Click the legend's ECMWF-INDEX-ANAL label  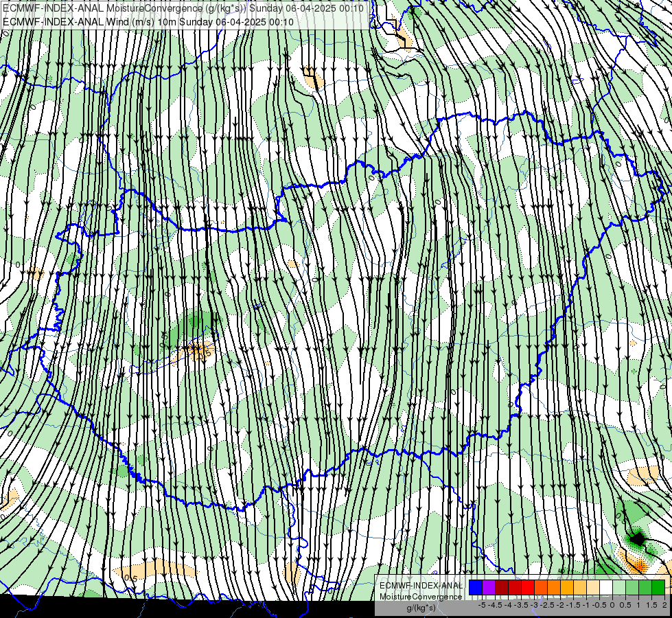coord(421,586)
